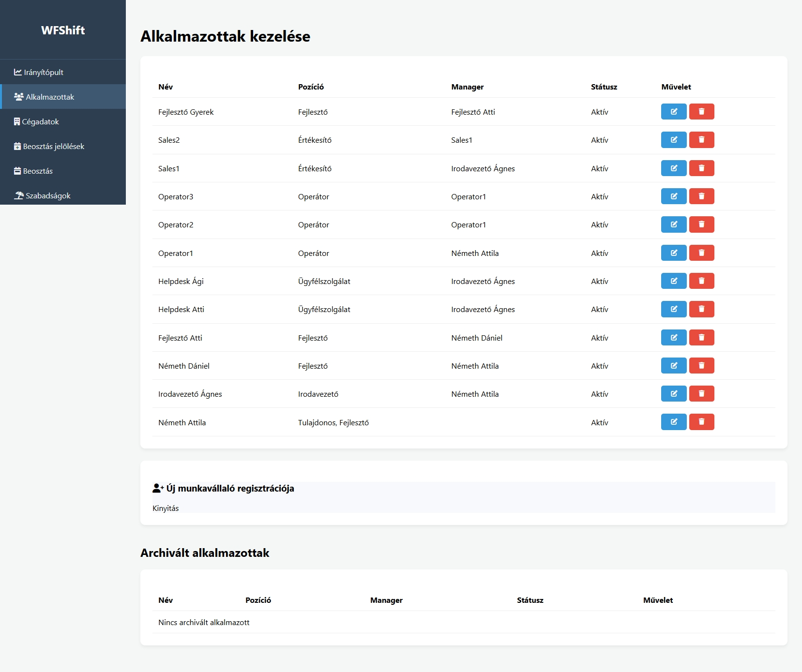The width and height of the screenshot is (802, 672).
Task: Click the Név column header in the employees table
Action: [x=166, y=87]
